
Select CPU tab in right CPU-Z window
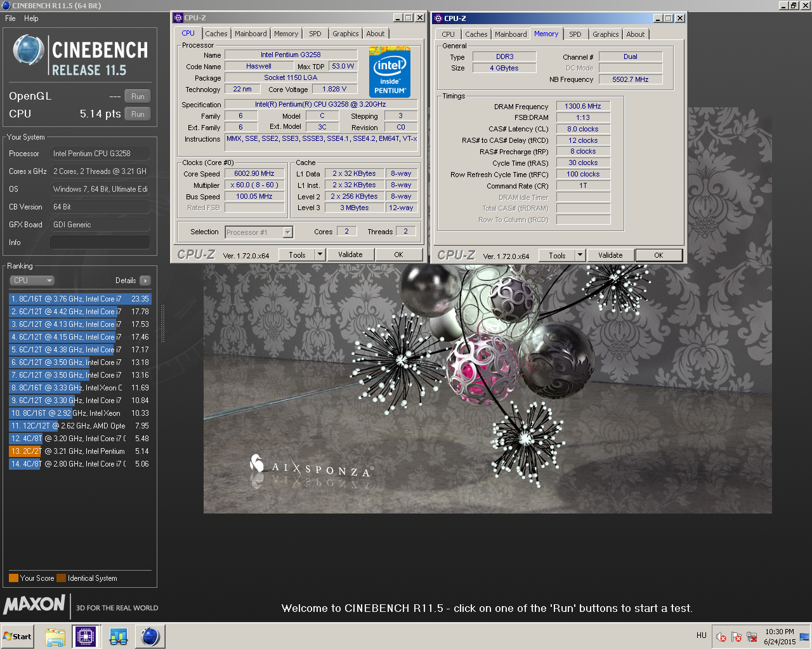click(449, 34)
